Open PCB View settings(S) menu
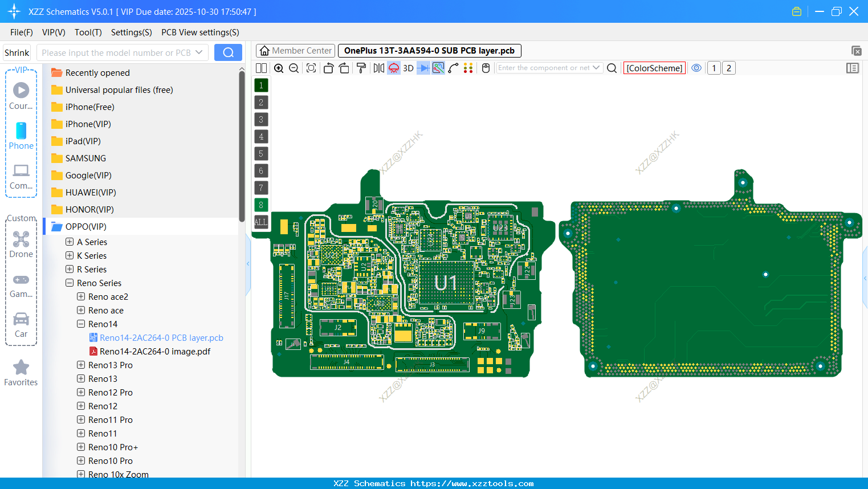The image size is (868, 489). tap(200, 32)
